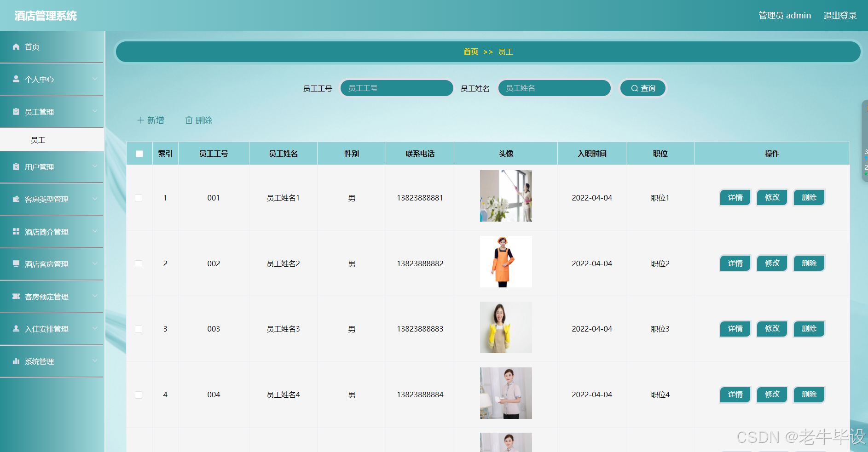Expand the 酒店客房管理 menu chevron
This screenshot has width=868, height=452.
pos(95,263)
